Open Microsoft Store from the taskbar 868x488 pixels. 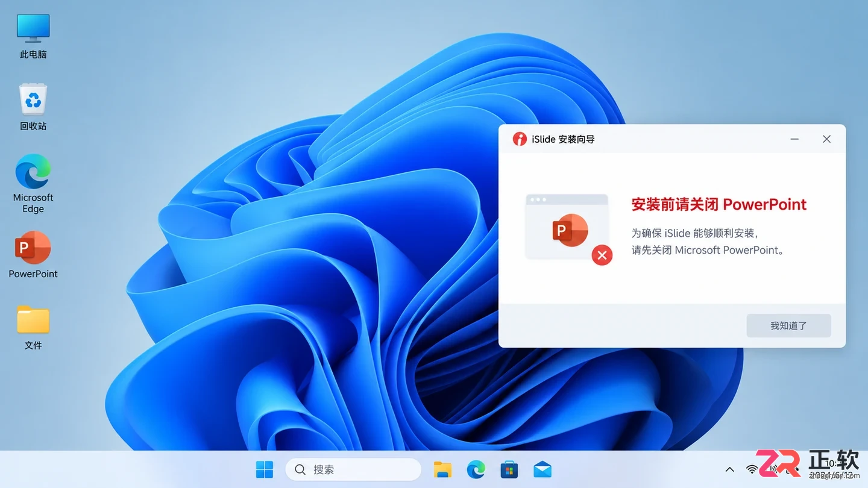click(509, 469)
